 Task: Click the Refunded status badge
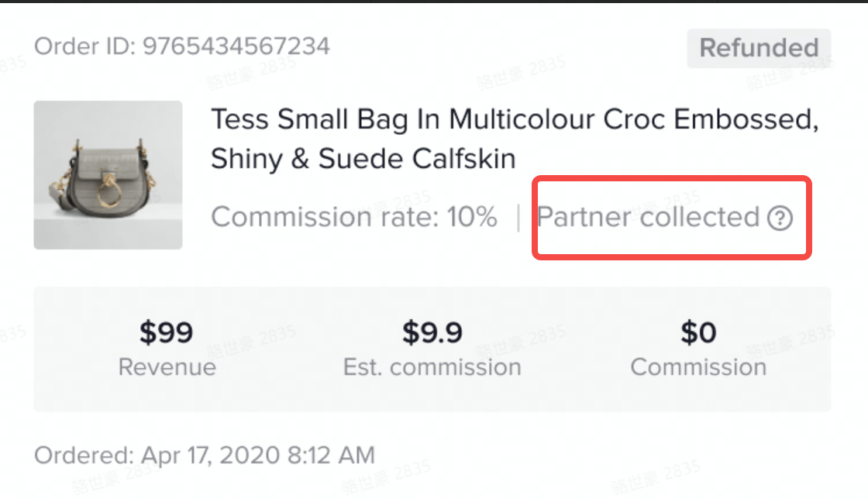pos(758,48)
